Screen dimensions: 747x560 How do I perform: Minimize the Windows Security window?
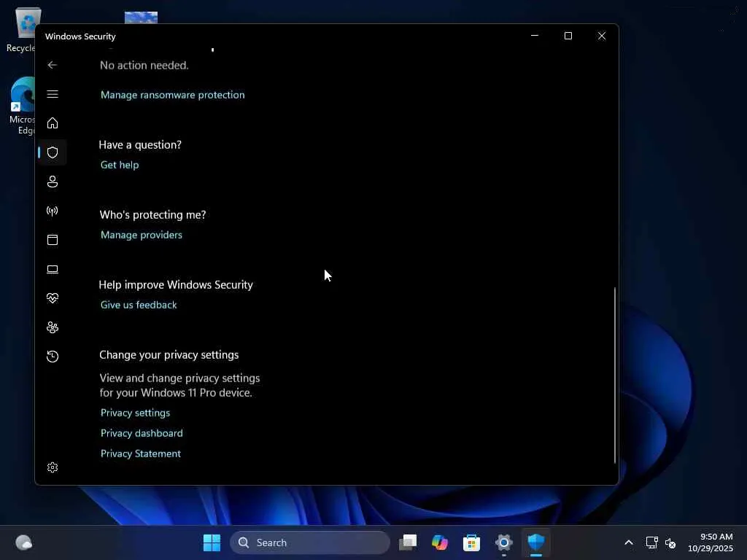pyautogui.click(x=535, y=36)
